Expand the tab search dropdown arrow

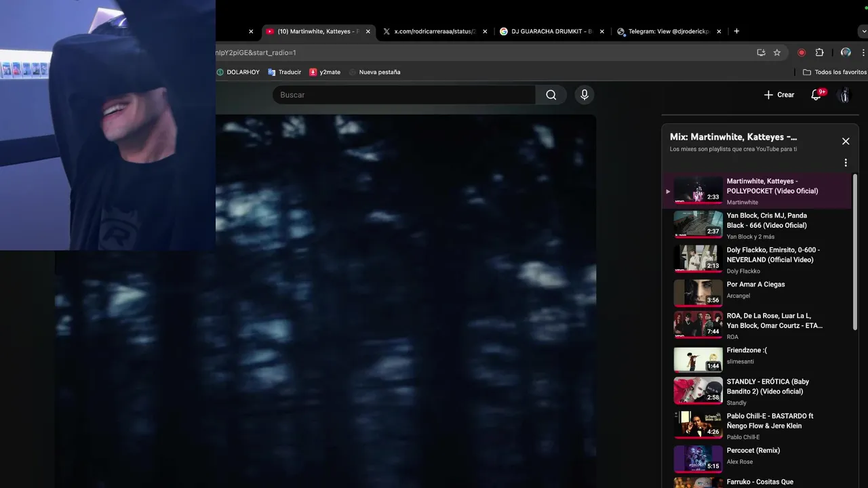[x=863, y=31]
